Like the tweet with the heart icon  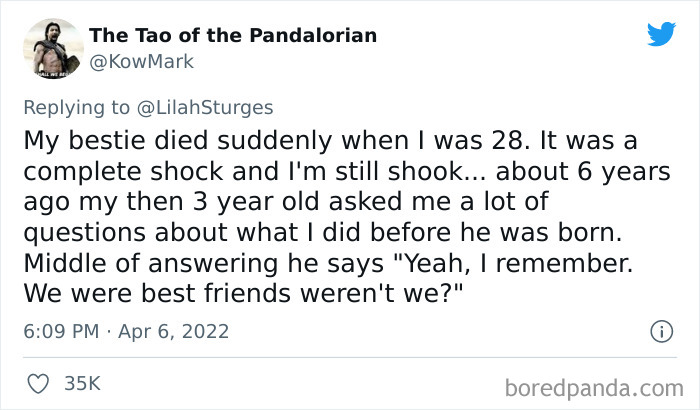(x=38, y=384)
